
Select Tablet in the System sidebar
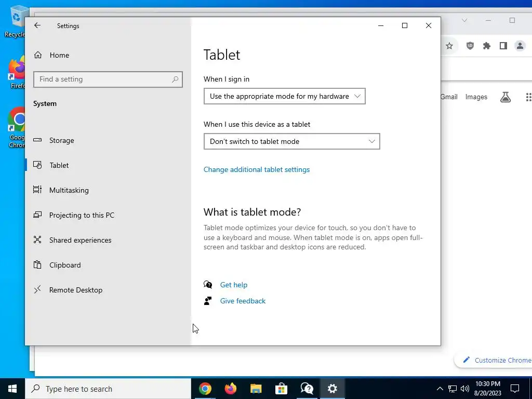coord(108,165)
